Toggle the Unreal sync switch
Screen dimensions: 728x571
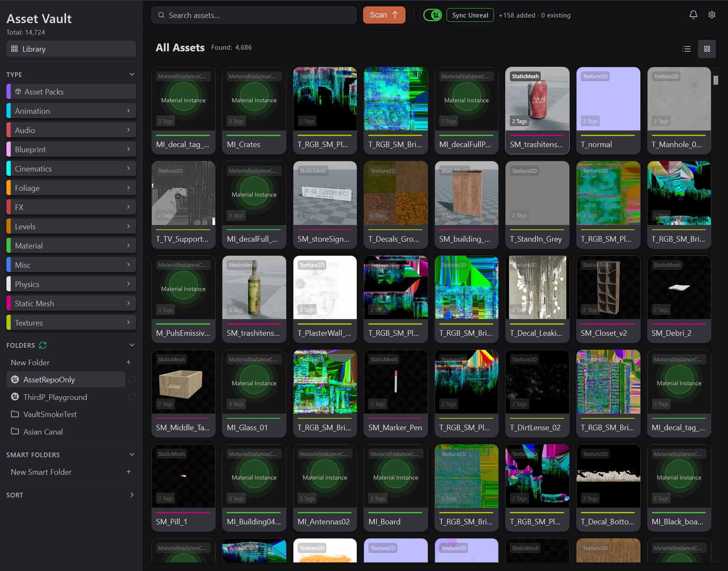click(x=432, y=15)
